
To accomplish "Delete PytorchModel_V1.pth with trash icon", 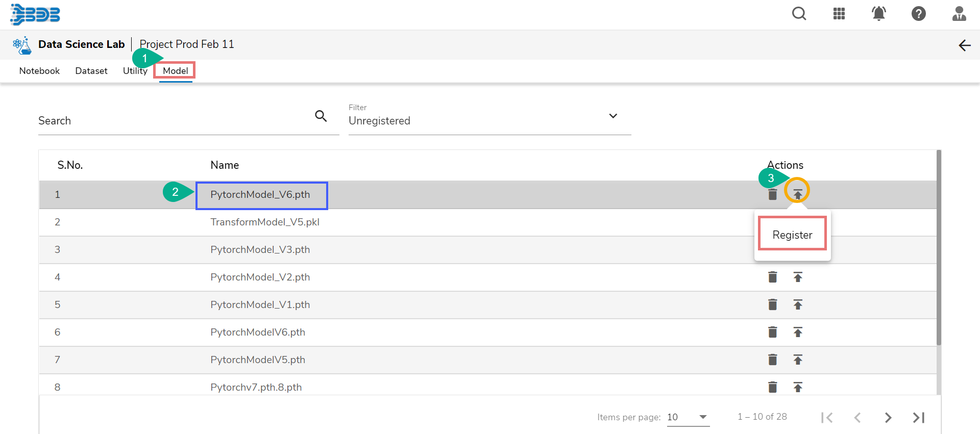I will (772, 304).
